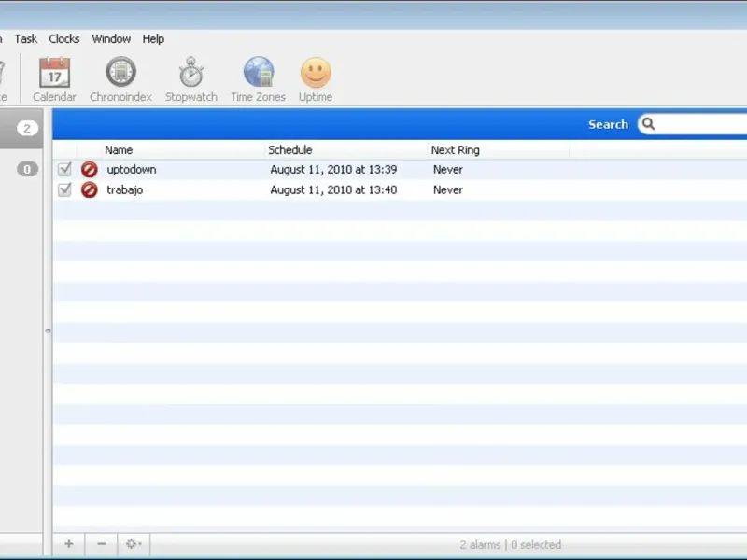Click the search magnifier icon
The image size is (747, 560).
click(648, 124)
